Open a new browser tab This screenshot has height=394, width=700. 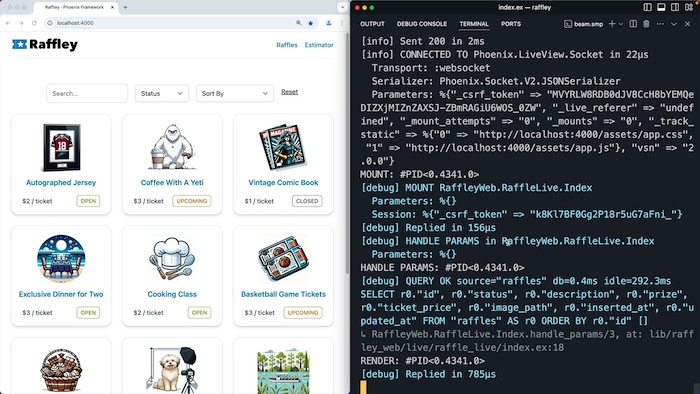[125, 7]
